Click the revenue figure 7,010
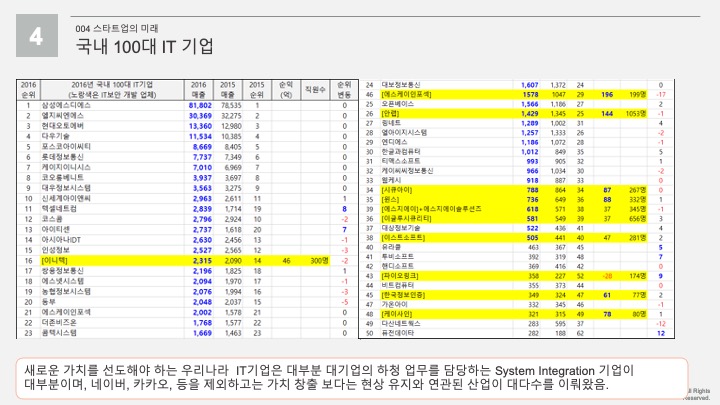 (x=202, y=167)
